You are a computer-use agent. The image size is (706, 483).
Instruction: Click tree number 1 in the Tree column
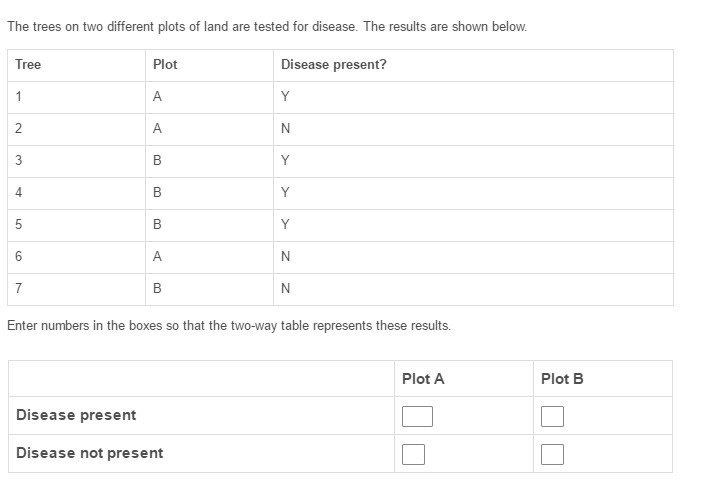(19, 97)
